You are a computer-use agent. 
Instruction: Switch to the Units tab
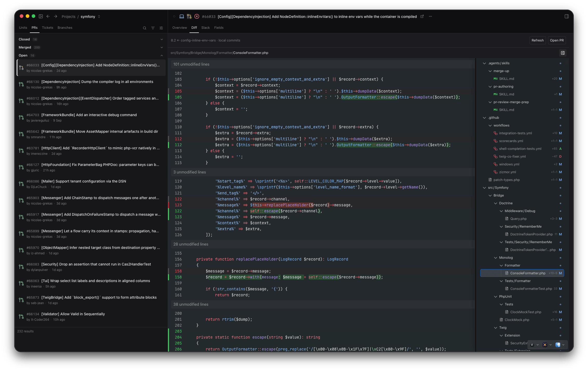tap(23, 28)
